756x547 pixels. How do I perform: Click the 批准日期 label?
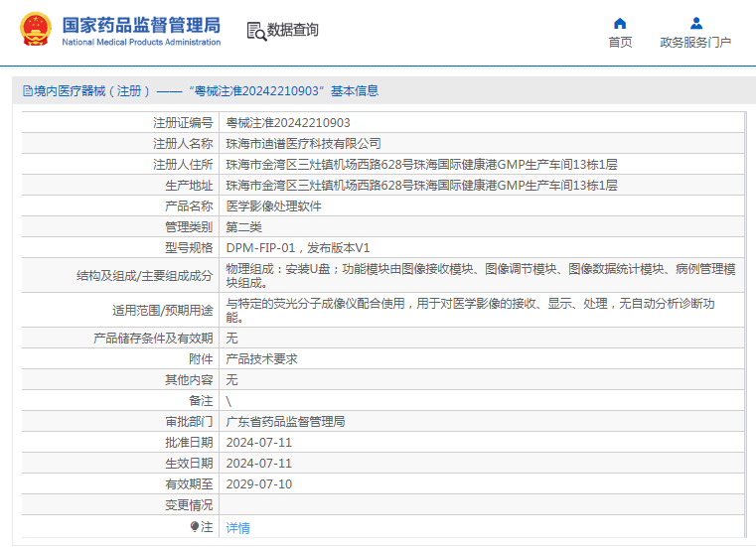(189, 443)
